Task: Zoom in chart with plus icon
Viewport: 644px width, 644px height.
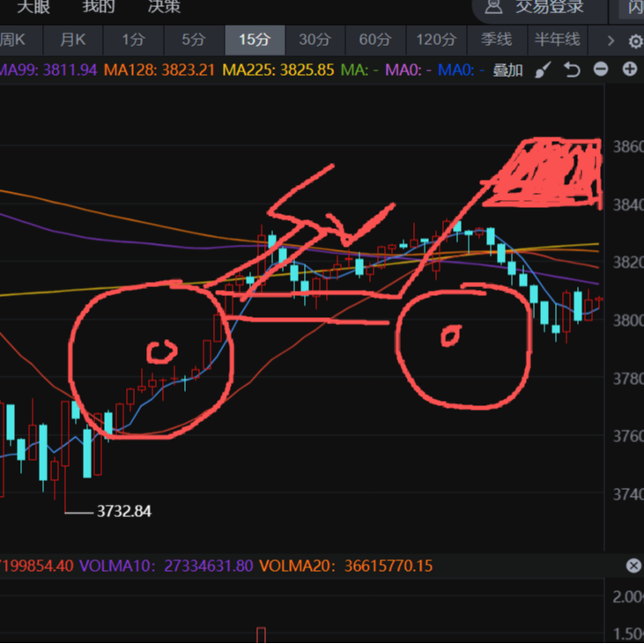Action: [x=629, y=70]
